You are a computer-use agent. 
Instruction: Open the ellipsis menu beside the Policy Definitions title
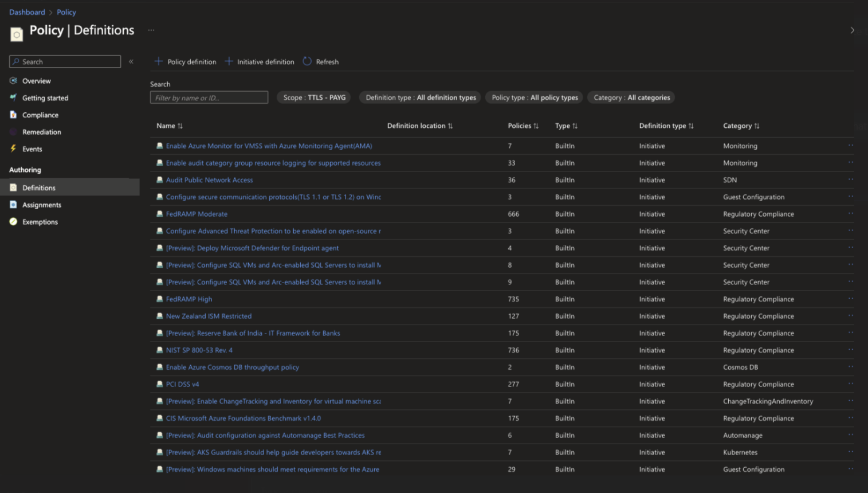pyautogui.click(x=151, y=30)
